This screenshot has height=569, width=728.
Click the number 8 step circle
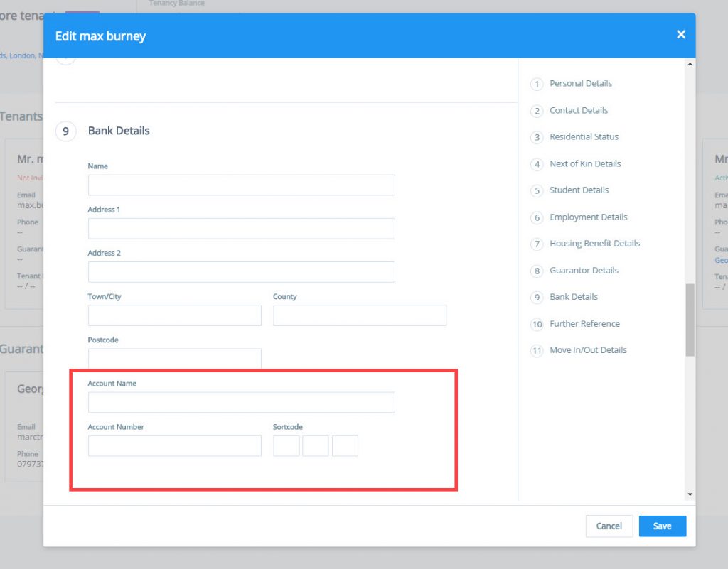[537, 271]
